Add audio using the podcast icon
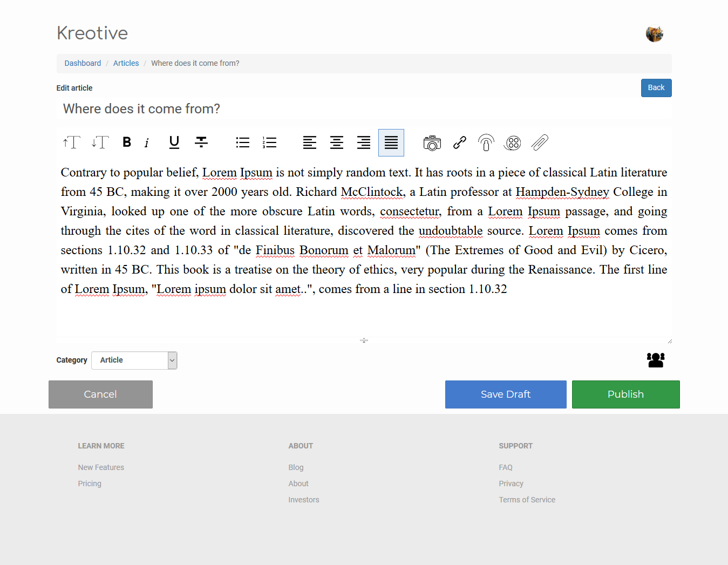The image size is (728, 565). [x=486, y=142]
